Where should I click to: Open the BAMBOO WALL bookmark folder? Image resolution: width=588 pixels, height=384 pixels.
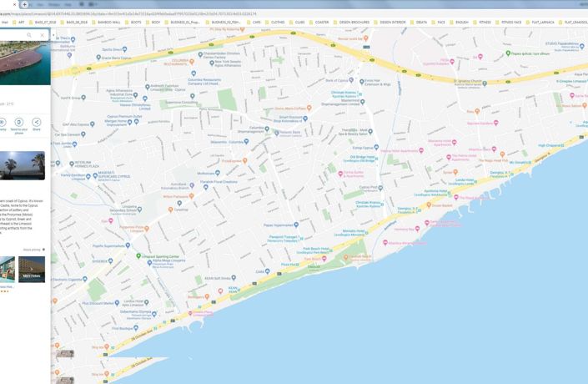106,23
